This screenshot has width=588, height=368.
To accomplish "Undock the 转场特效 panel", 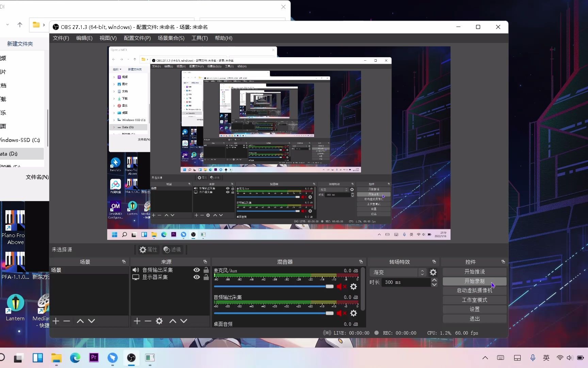I will pyautogui.click(x=434, y=262).
